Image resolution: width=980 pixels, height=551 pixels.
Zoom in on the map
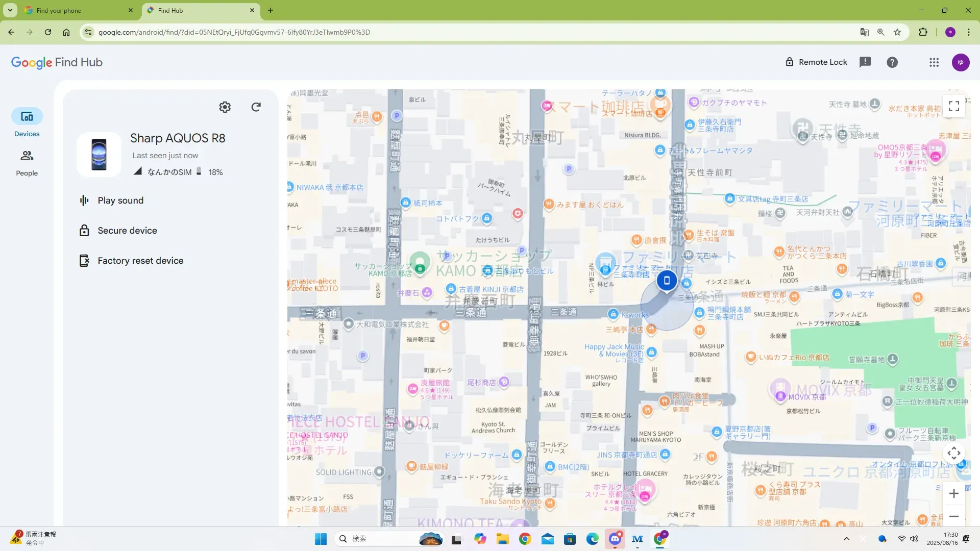click(953, 493)
